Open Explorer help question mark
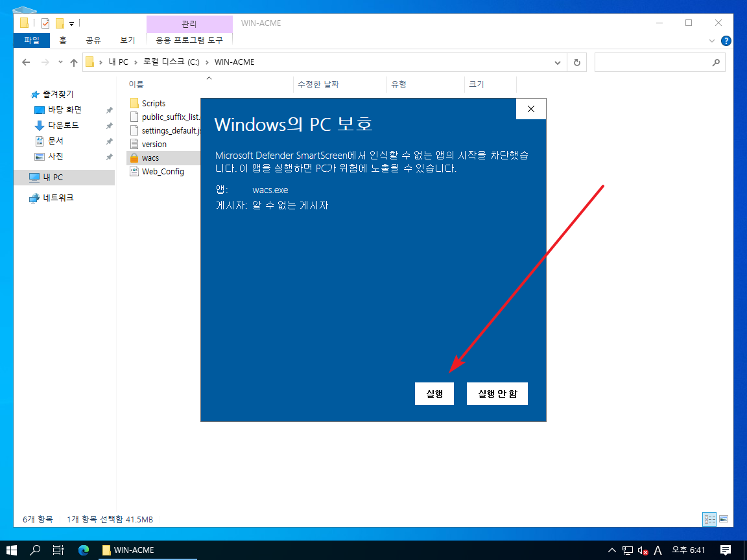 [726, 41]
